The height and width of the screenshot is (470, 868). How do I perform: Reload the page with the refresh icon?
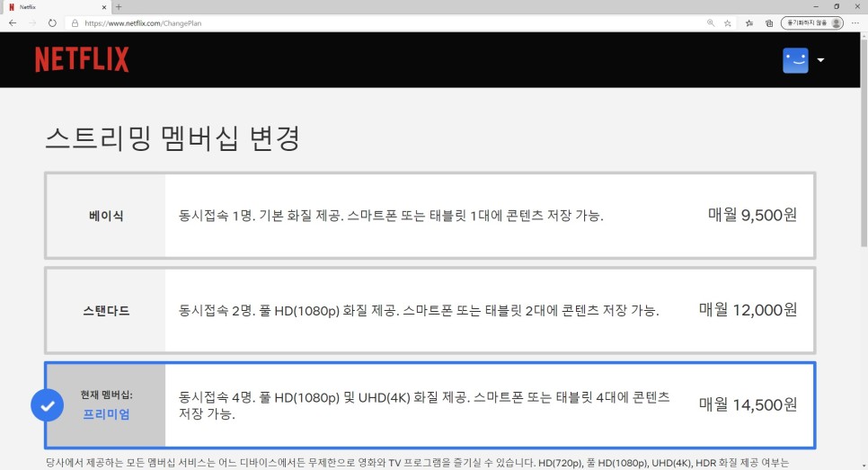click(x=52, y=22)
